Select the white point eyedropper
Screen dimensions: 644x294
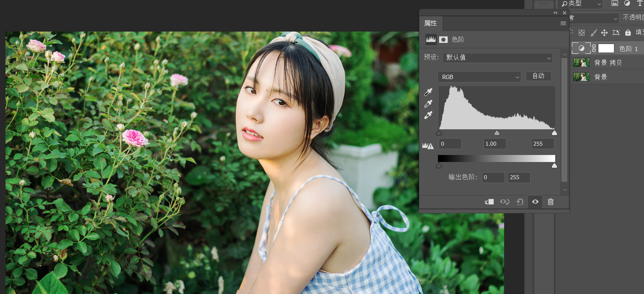pos(428,115)
